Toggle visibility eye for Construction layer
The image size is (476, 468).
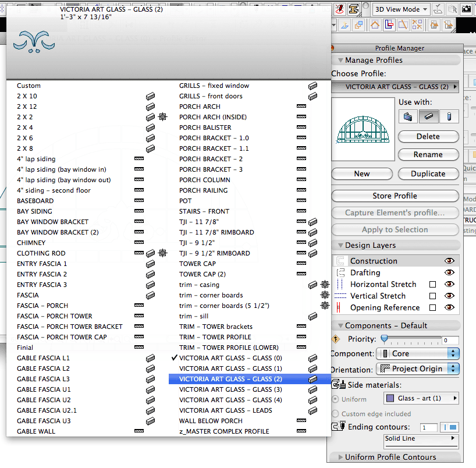[449, 261]
